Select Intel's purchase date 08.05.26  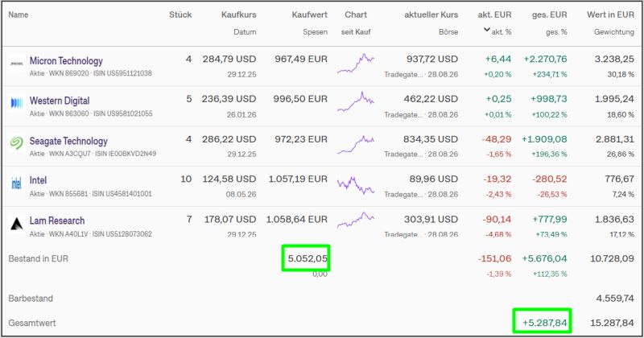coord(241,194)
